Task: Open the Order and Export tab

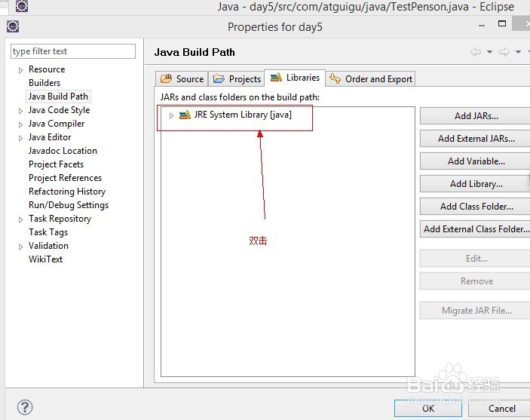Action: coord(370,78)
